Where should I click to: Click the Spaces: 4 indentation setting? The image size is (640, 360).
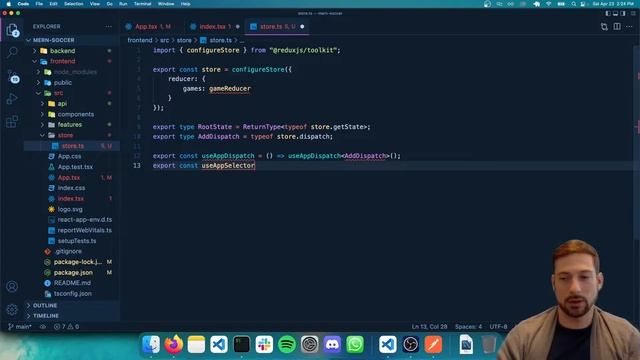pos(469,327)
